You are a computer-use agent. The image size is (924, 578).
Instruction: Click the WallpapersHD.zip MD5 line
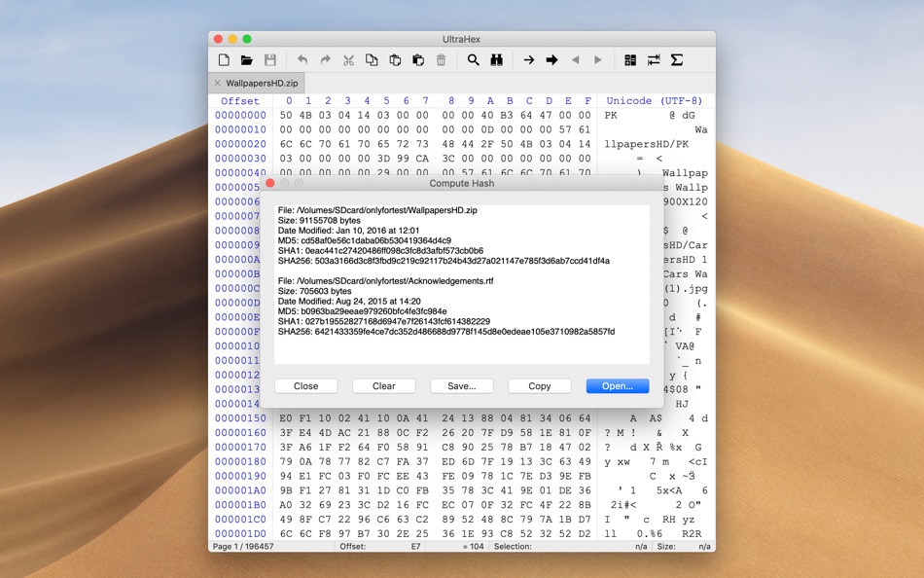click(x=364, y=240)
